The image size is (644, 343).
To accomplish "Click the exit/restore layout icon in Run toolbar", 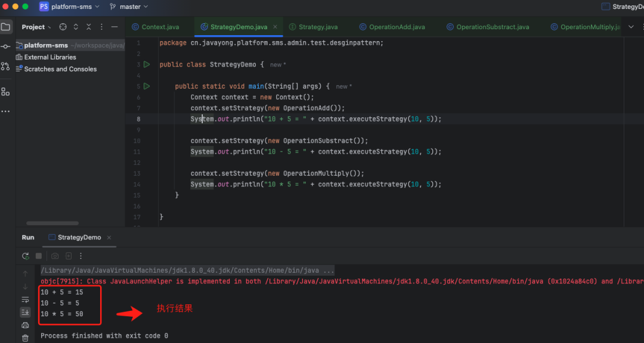I will click(68, 256).
